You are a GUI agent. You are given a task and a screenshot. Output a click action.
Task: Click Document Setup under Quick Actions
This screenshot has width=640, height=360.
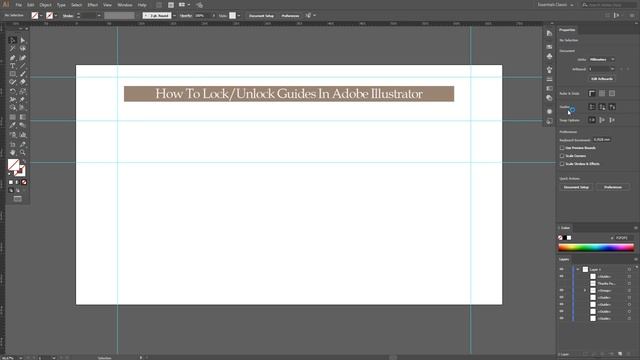576,187
